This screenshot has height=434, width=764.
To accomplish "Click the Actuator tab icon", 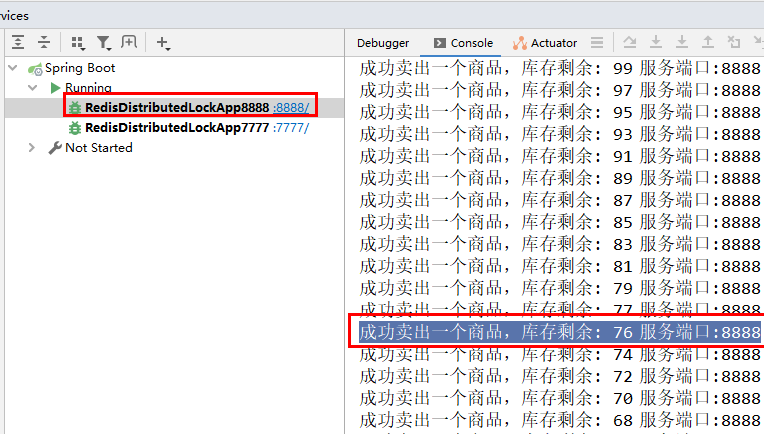I will coord(519,43).
